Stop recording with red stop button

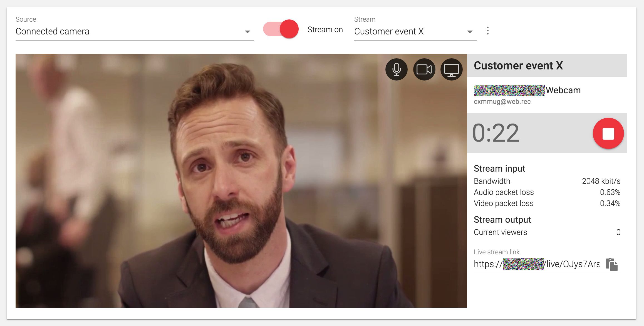point(608,134)
